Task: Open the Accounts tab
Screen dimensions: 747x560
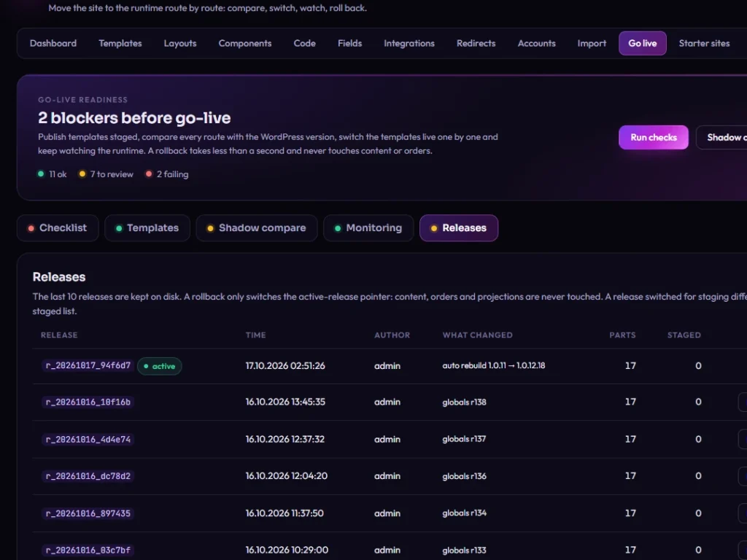Action: coord(536,43)
